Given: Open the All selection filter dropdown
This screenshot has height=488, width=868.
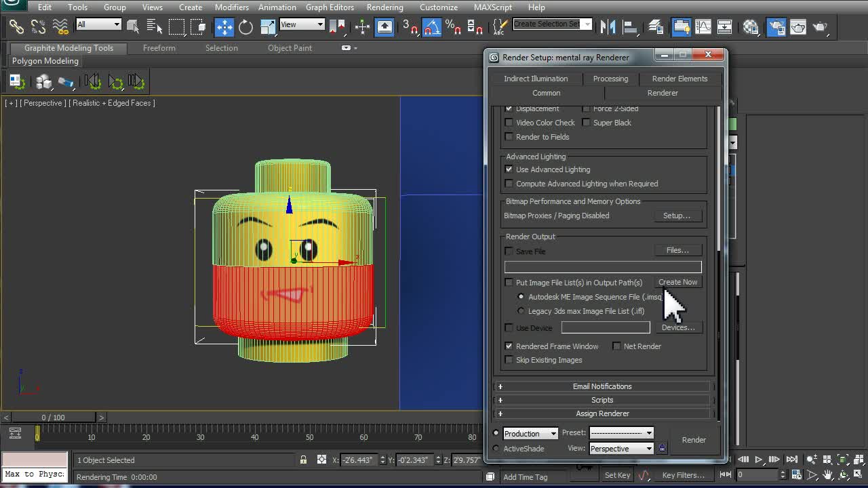Looking at the screenshot, I should pyautogui.click(x=98, y=24).
